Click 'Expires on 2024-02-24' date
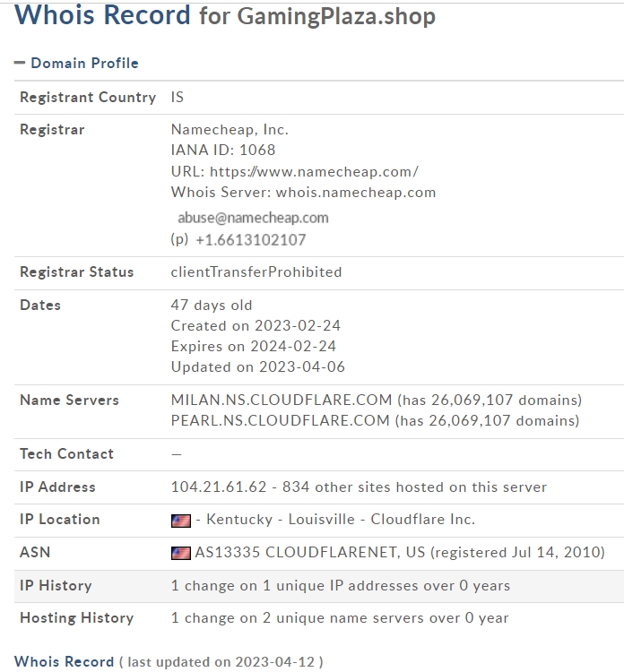 pos(254,346)
